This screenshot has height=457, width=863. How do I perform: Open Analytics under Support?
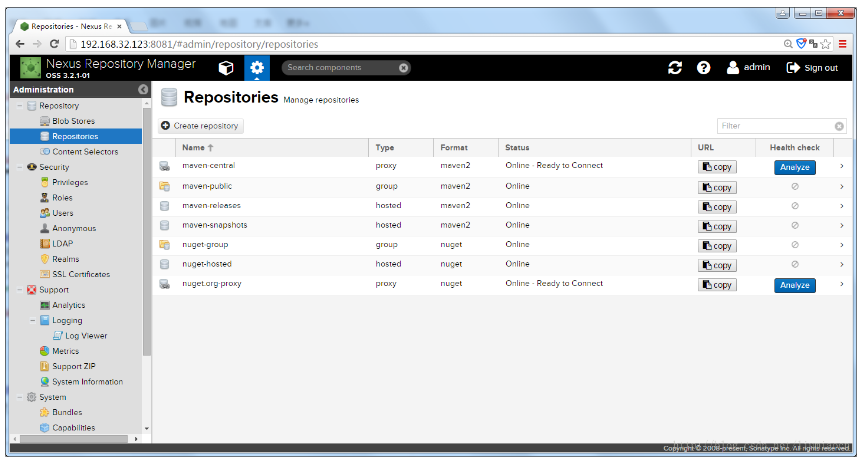(x=68, y=305)
